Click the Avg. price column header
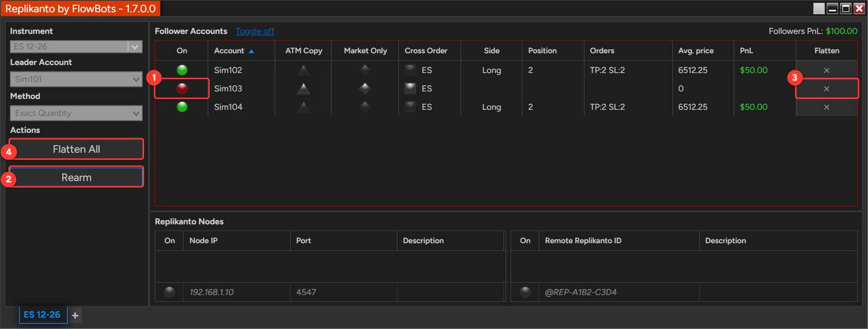The image size is (868, 329). (703, 50)
